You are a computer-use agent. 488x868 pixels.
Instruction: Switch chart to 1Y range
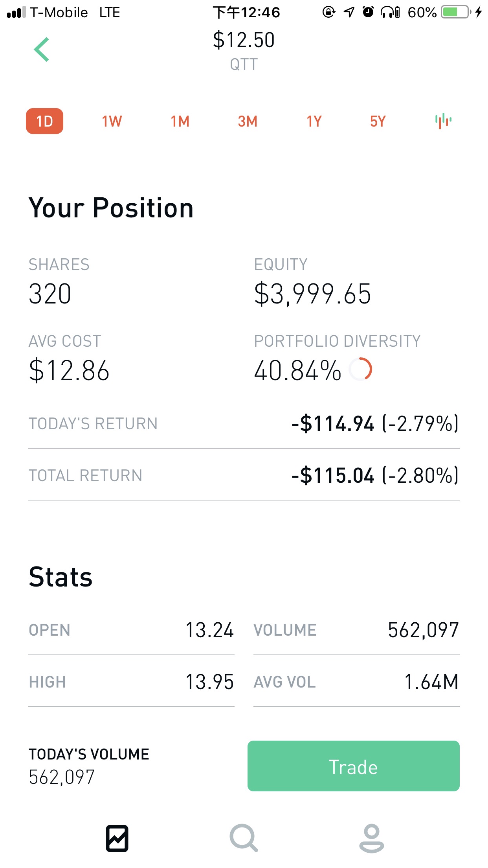pyautogui.click(x=314, y=121)
